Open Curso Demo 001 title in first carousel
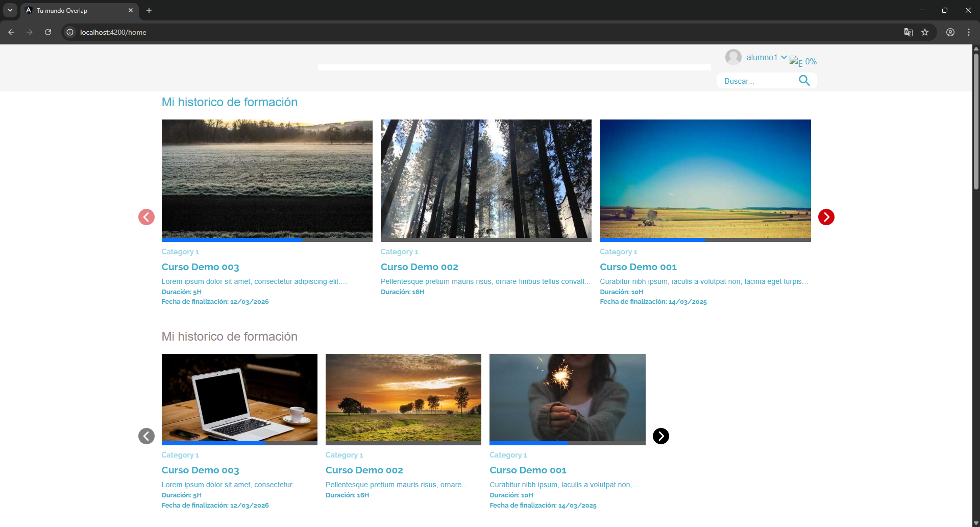Image resolution: width=980 pixels, height=527 pixels. click(x=639, y=267)
